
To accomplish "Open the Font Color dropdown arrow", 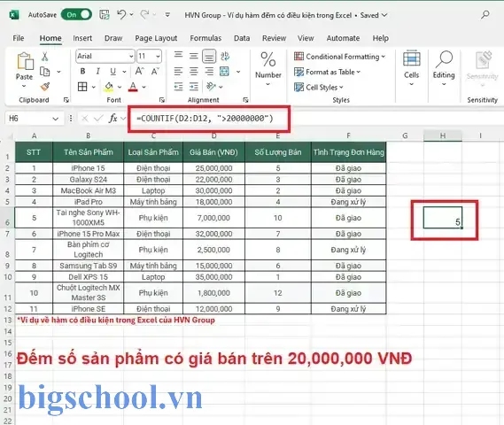I will [x=143, y=87].
